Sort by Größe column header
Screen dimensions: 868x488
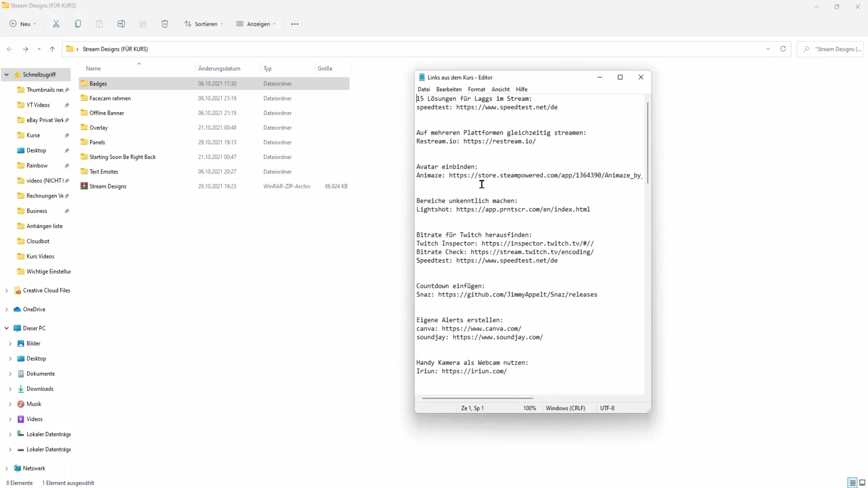333,69
